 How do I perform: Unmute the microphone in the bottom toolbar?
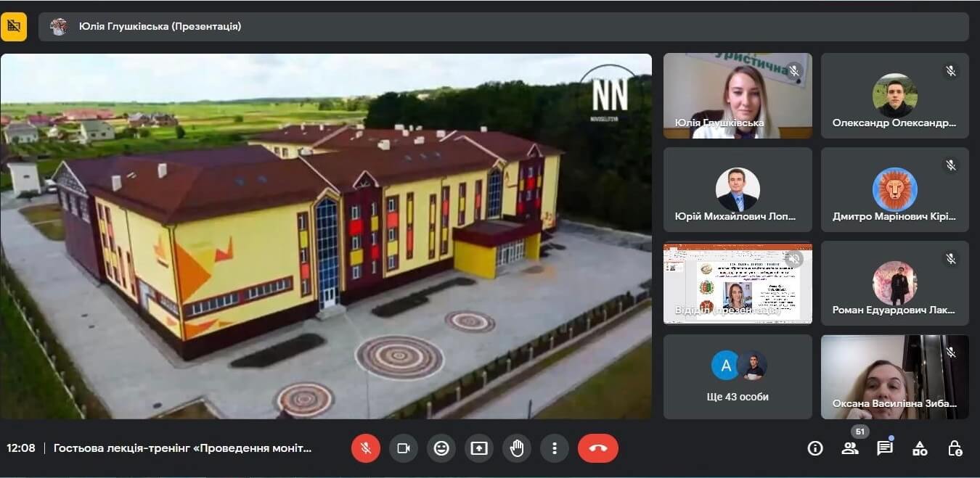click(x=366, y=448)
